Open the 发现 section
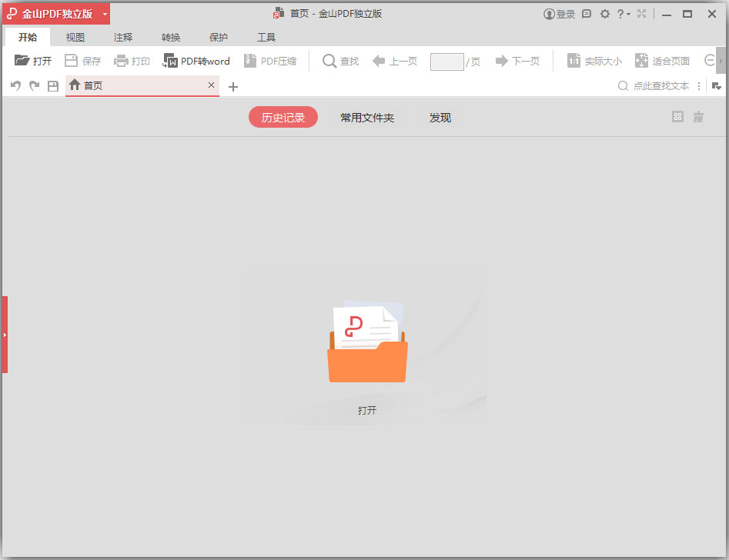This screenshot has height=560, width=729. [x=440, y=118]
